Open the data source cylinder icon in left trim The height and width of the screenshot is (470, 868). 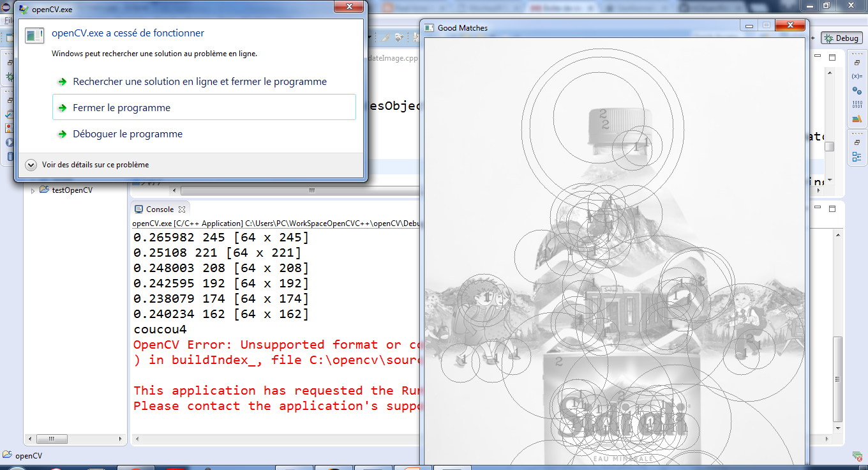pos(10,156)
